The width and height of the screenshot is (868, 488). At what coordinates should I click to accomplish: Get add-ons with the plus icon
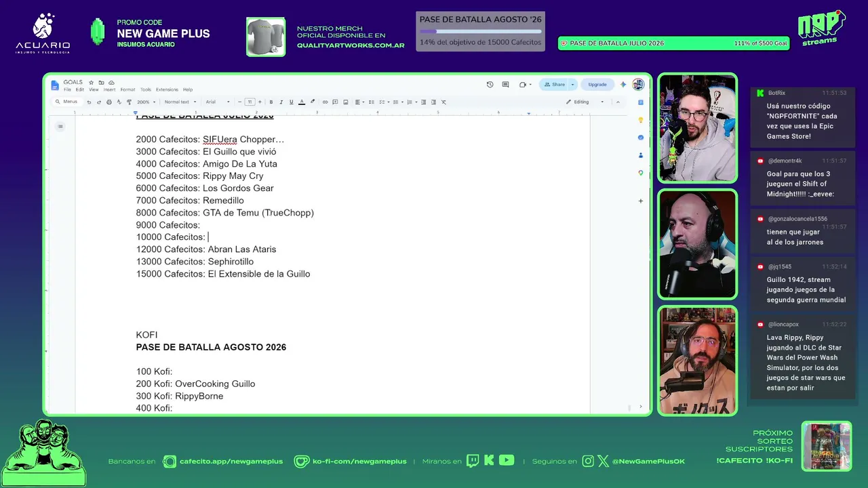pyautogui.click(x=641, y=201)
